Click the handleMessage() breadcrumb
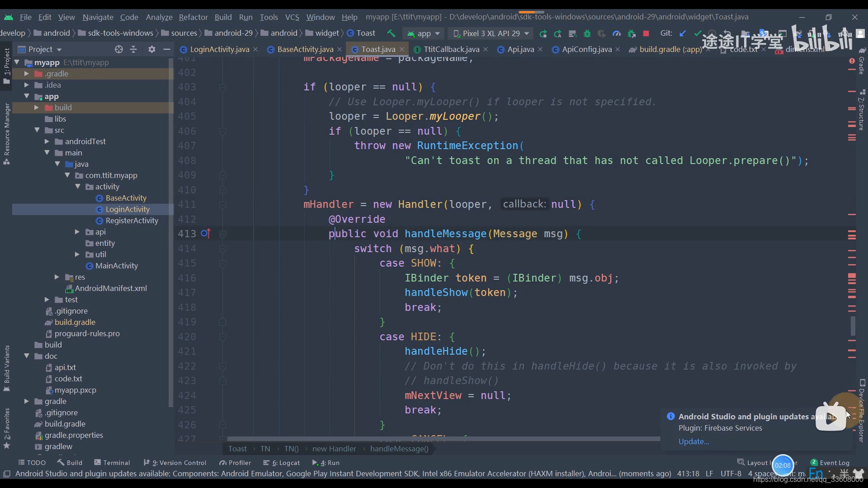Screen dimensions: 868x488 [x=399, y=449]
